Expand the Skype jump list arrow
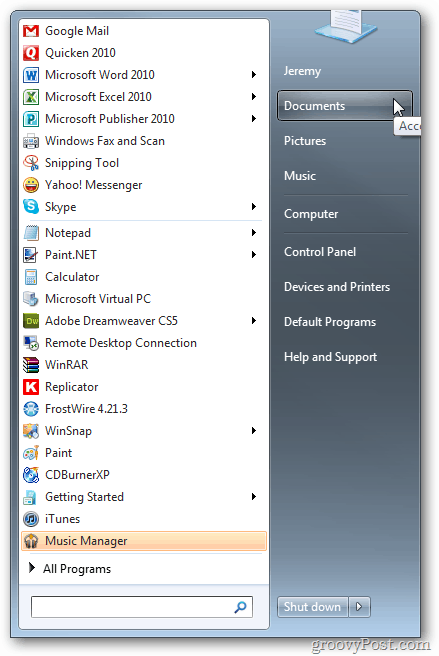This screenshot has width=439, height=656. point(254,207)
